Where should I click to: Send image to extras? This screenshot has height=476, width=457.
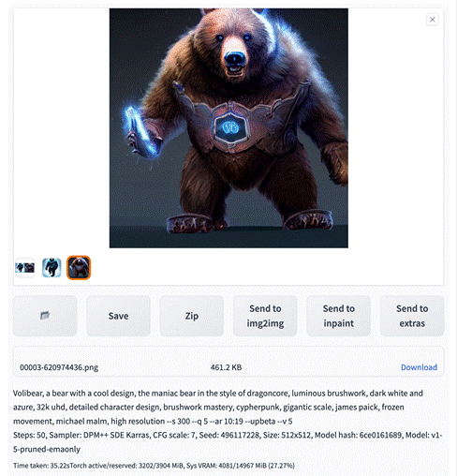point(412,316)
